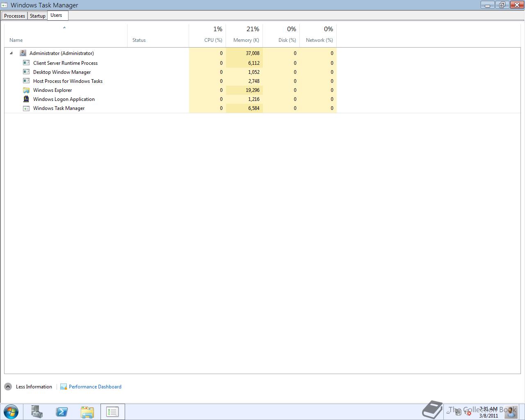Image resolution: width=525 pixels, height=420 pixels.
Task: Click the Client Server Runtime Process icon
Action: click(26, 63)
